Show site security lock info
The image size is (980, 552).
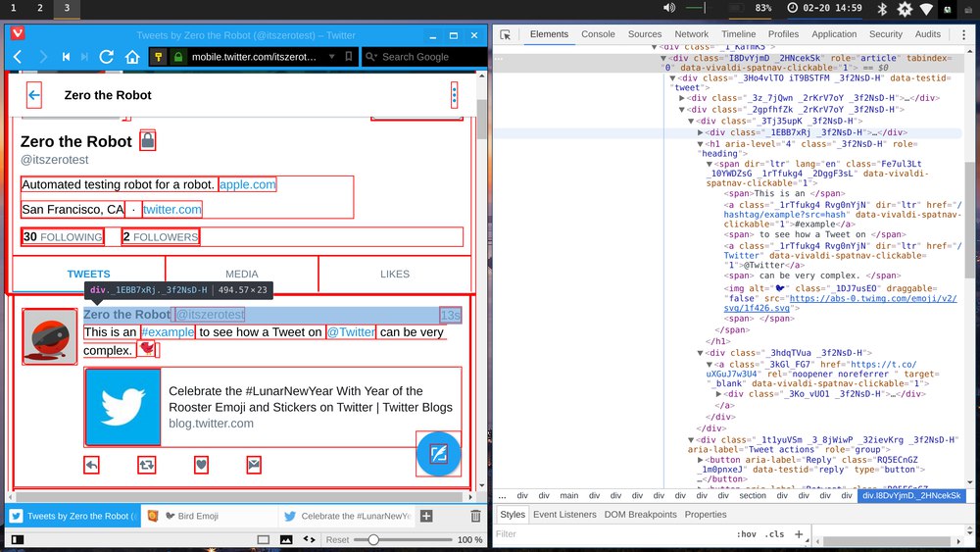point(178,57)
